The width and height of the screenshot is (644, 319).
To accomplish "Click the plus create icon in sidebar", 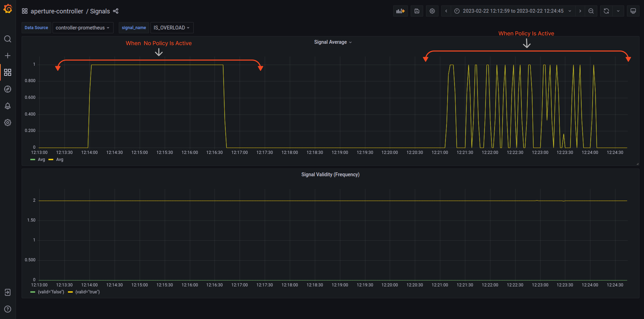I will (x=8, y=56).
